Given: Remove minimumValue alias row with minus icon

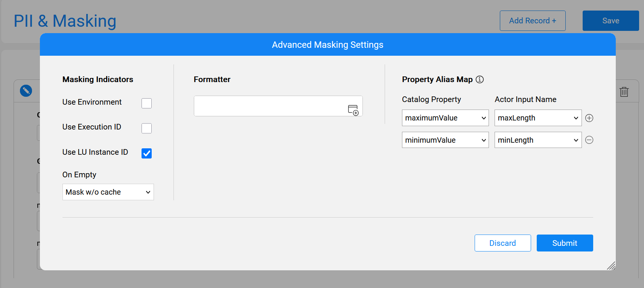Looking at the screenshot, I should (589, 140).
